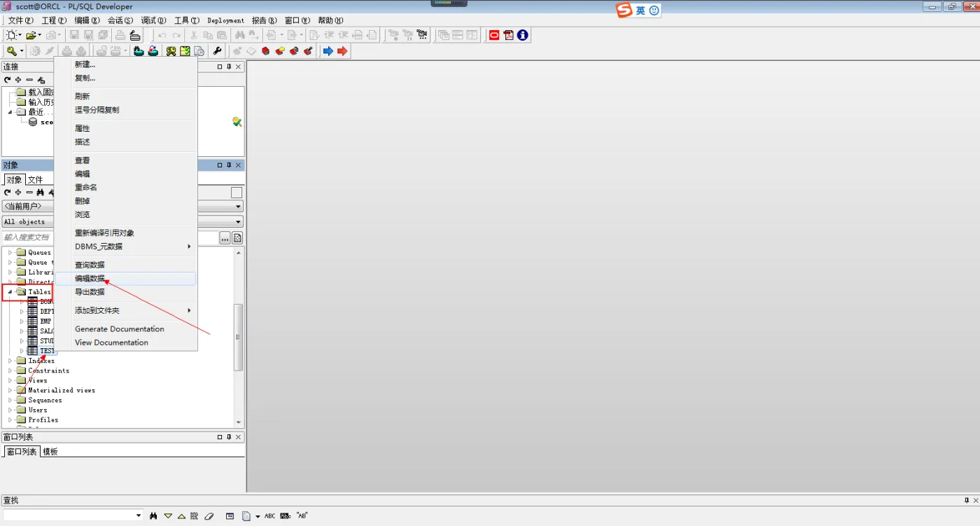
Task: Click the object tree vertical scrollbar
Action: coord(239,336)
